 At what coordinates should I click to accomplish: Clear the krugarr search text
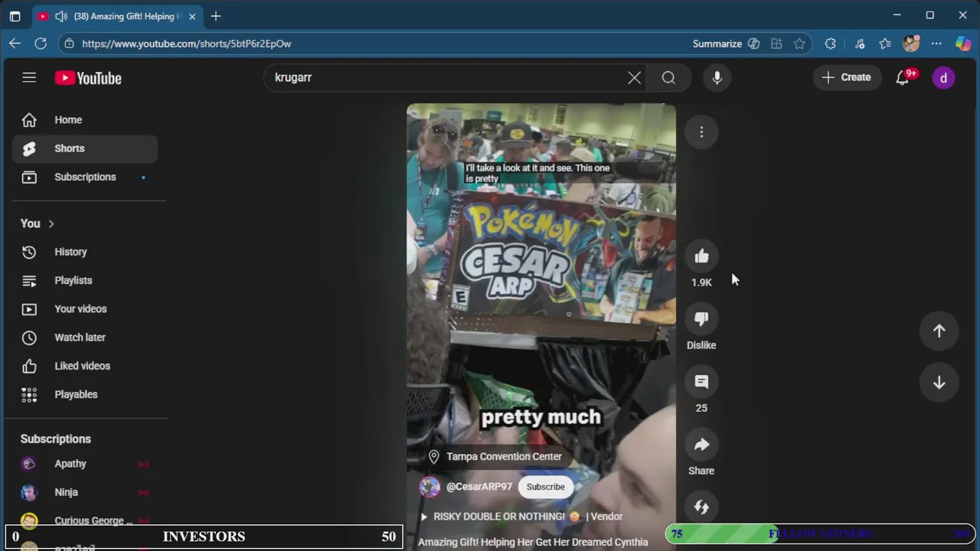click(x=634, y=77)
